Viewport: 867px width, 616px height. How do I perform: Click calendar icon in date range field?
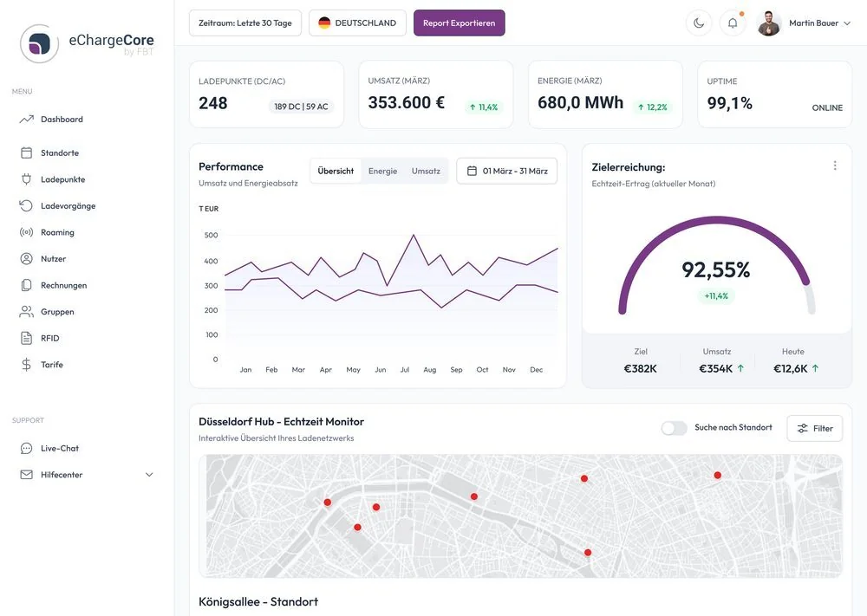point(472,172)
